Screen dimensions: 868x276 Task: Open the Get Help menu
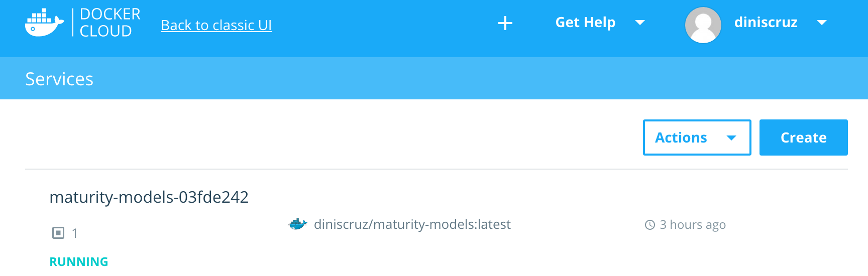point(585,23)
